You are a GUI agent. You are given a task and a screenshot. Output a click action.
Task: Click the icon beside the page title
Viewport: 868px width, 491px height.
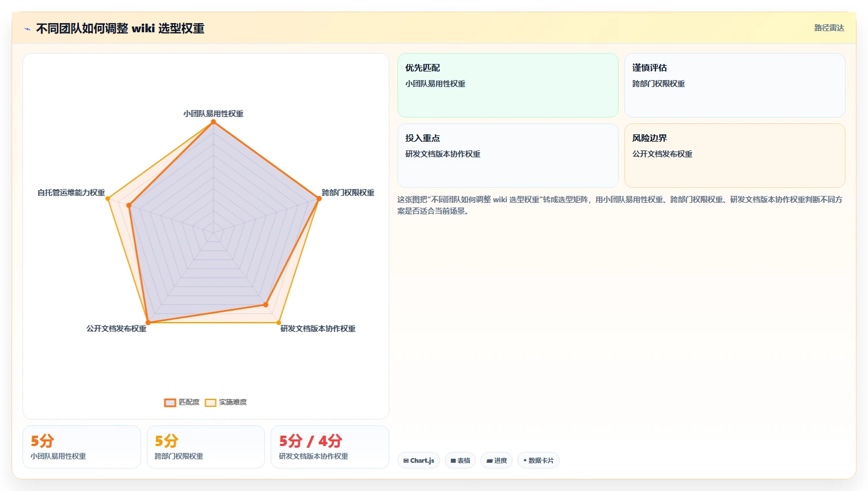(x=27, y=29)
